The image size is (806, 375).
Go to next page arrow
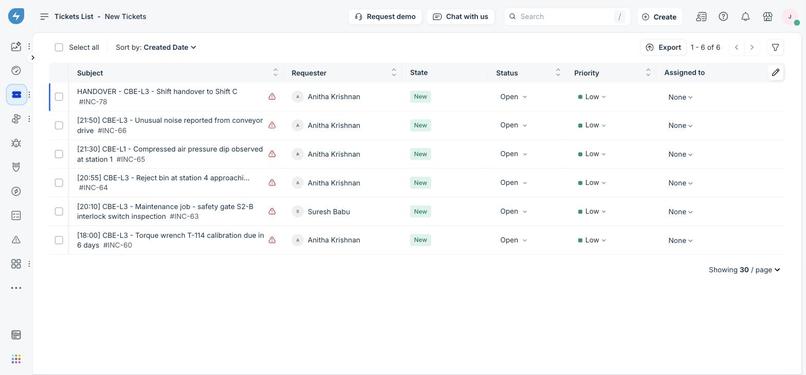[x=752, y=47]
